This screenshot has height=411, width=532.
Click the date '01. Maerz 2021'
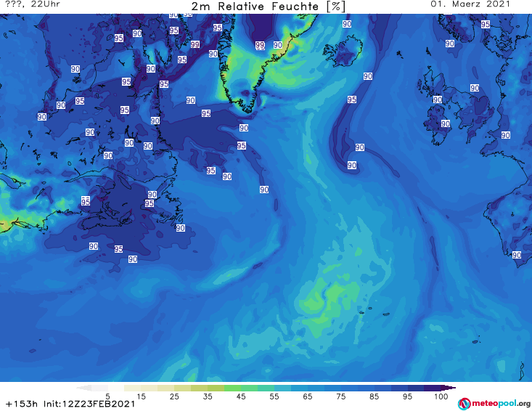point(470,4)
